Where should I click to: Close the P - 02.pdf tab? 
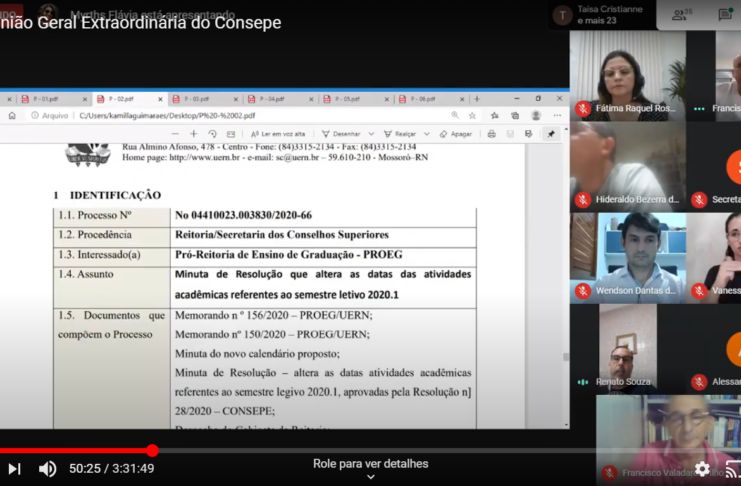[160, 99]
